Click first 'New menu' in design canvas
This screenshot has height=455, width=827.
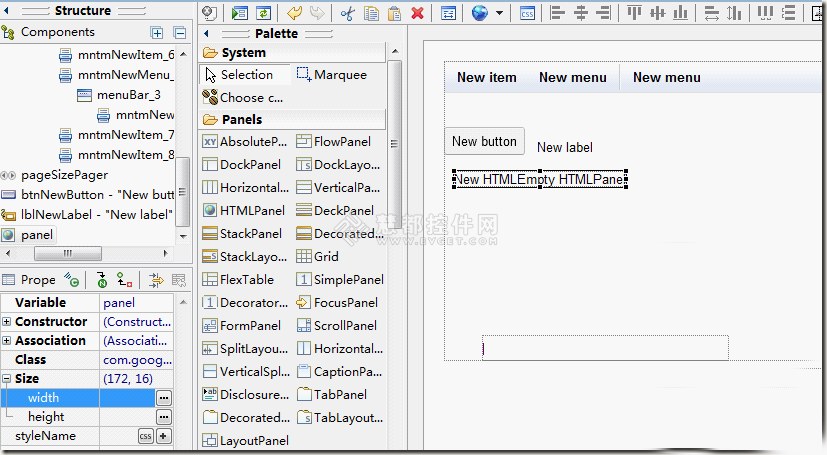[573, 78]
